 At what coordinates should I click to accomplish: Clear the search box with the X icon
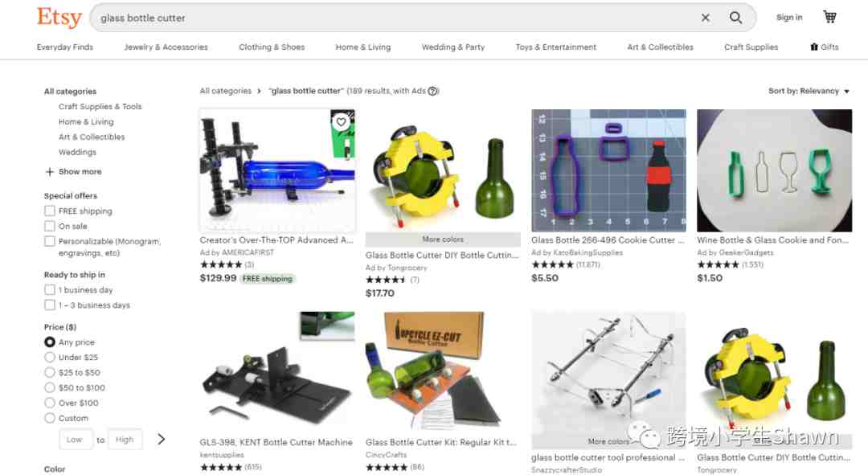click(x=706, y=18)
